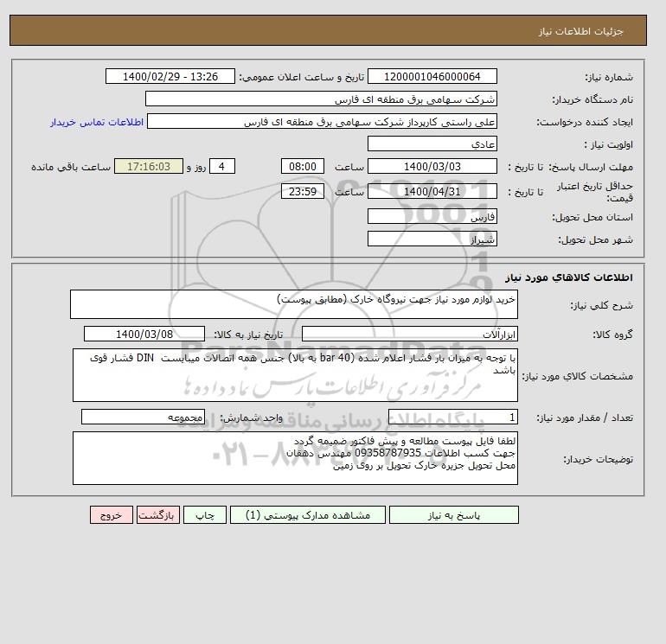Click buyer notes box with 09358787935

(x=295, y=458)
